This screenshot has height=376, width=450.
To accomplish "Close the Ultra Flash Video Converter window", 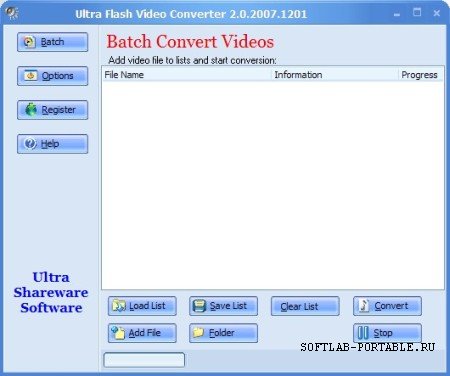I will pos(437,13).
